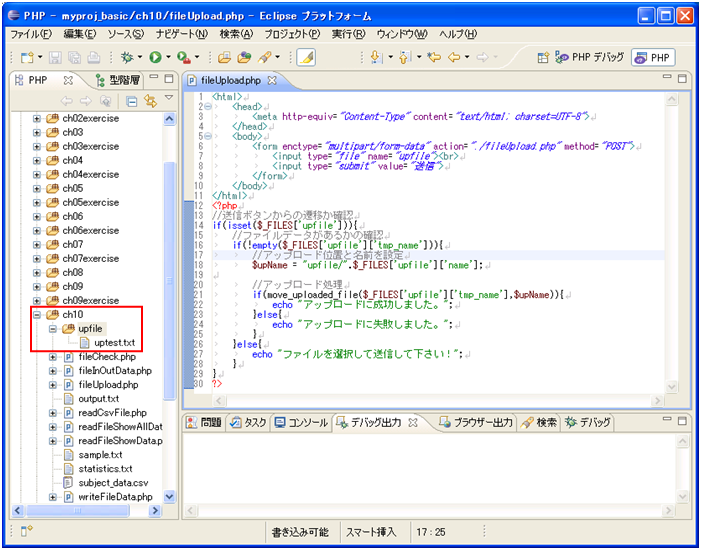Click the Open Perspective icon
The image size is (701, 551).
(x=543, y=58)
